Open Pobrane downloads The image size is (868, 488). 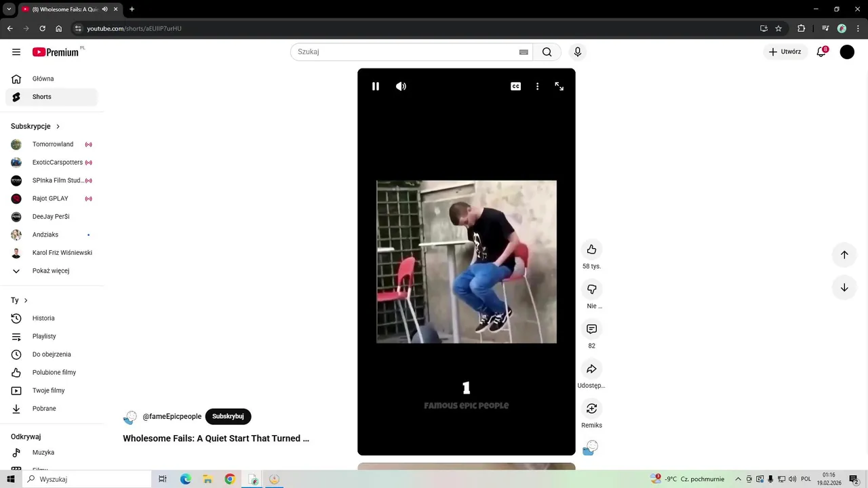pos(52,409)
